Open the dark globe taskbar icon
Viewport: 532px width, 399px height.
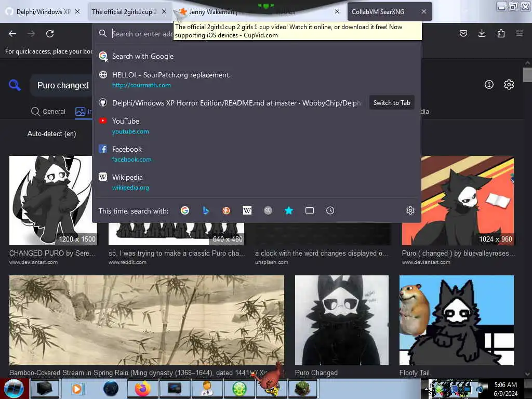coord(111,389)
